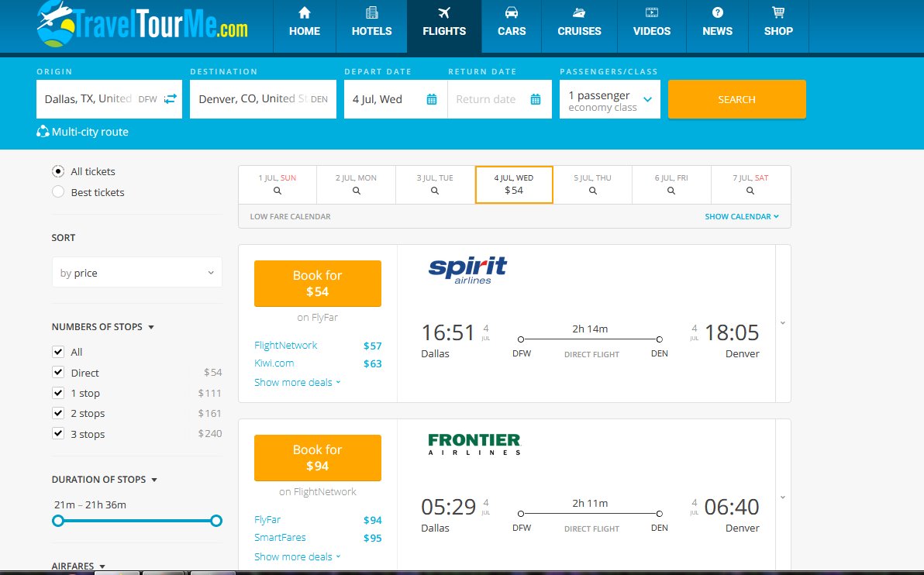Screen dimensions: 924x575
Task: Search fares for 1 Jul, Sun
Action: coord(278,184)
